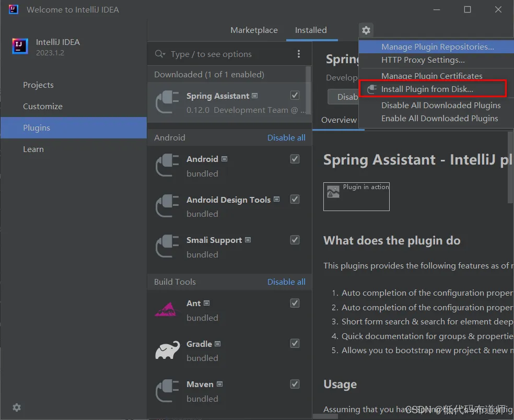Select Disable All Downloaded Plugins

pos(436,105)
